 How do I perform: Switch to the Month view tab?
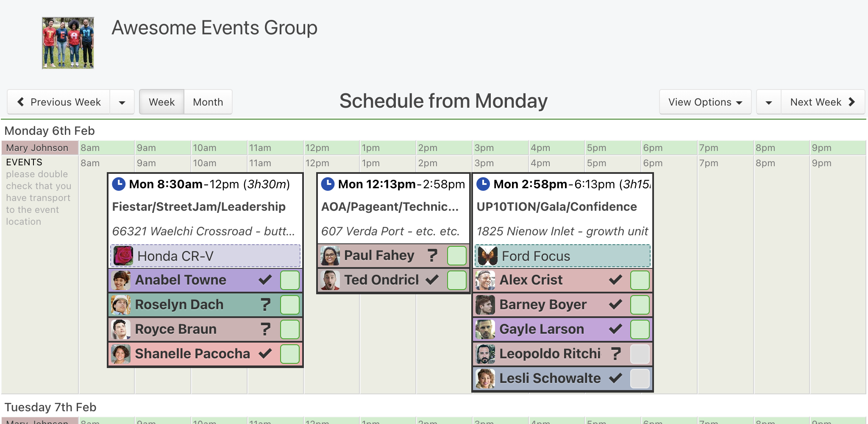208,102
